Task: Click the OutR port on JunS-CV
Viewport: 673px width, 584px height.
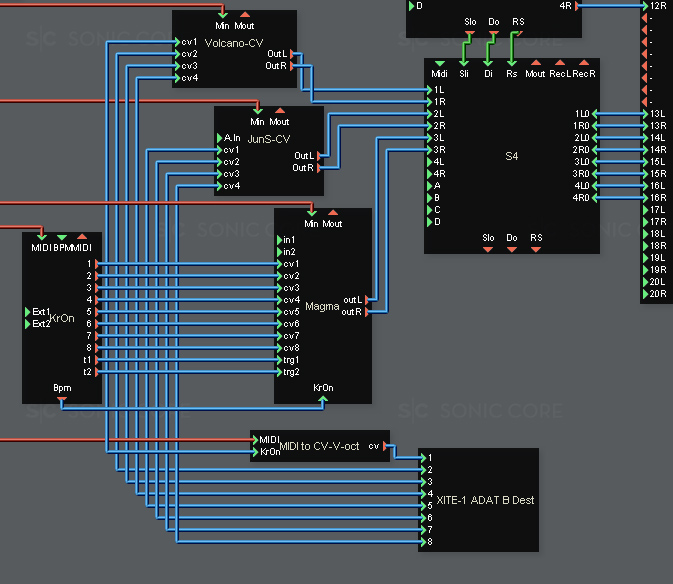Action: (319, 168)
